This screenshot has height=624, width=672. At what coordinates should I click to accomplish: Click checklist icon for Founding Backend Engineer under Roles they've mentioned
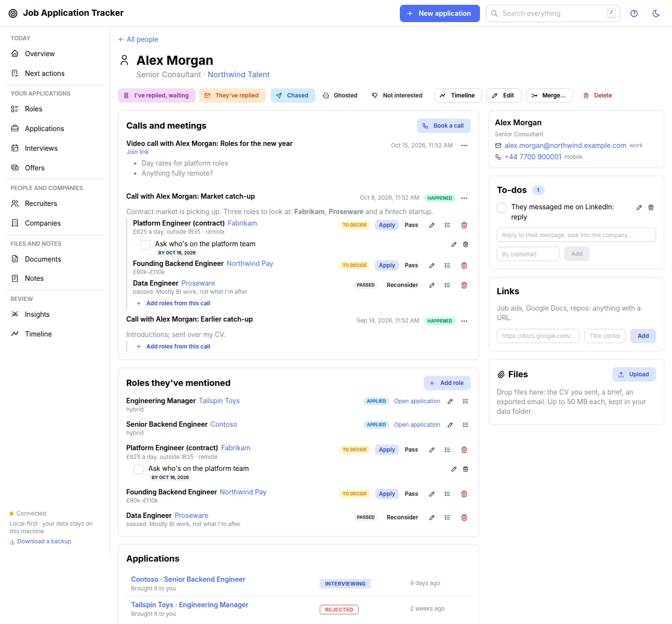pyautogui.click(x=447, y=494)
